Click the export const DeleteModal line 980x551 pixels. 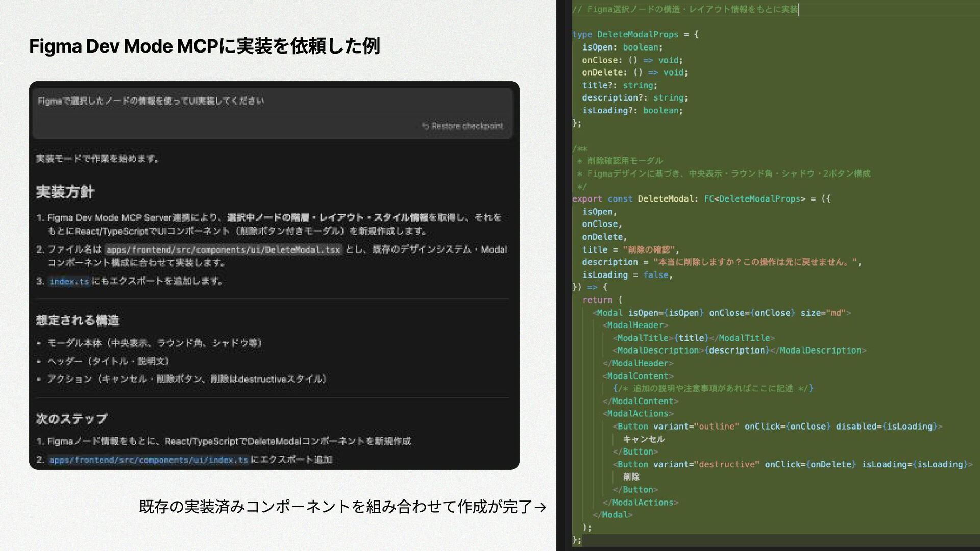tap(701, 198)
